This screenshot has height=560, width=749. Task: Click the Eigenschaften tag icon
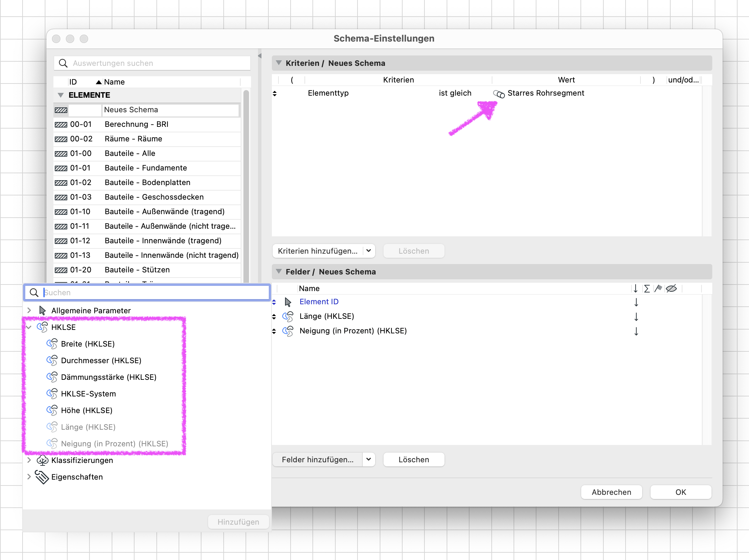pos(42,477)
